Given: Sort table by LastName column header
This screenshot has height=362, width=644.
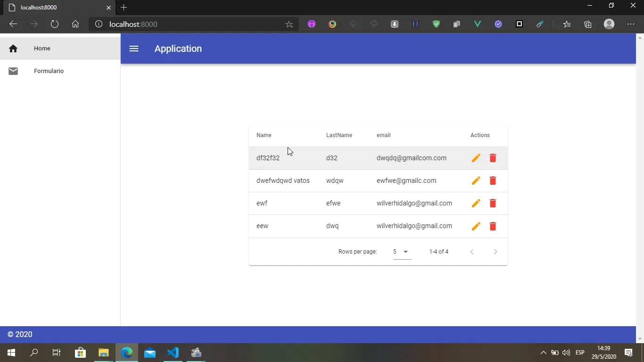Looking at the screenshot, I should point(339,135).
